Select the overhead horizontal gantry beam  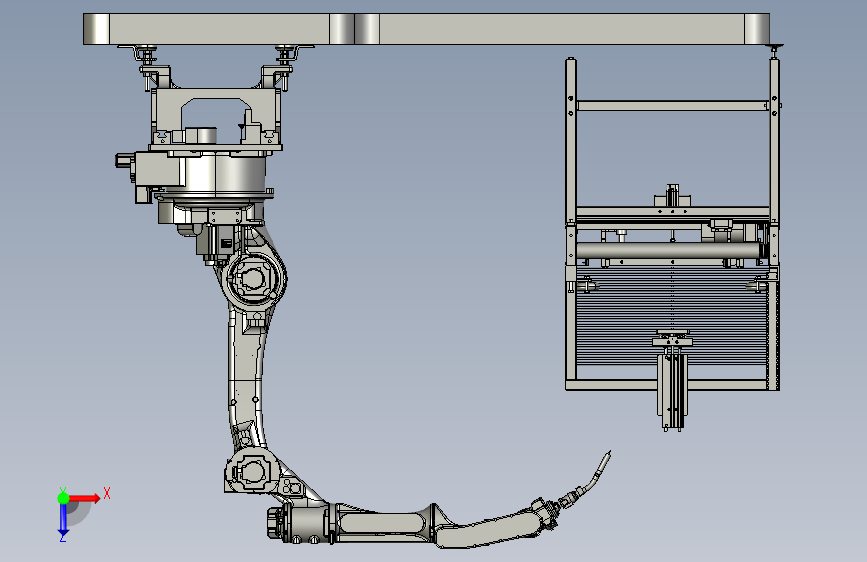(x=426, y=29)
